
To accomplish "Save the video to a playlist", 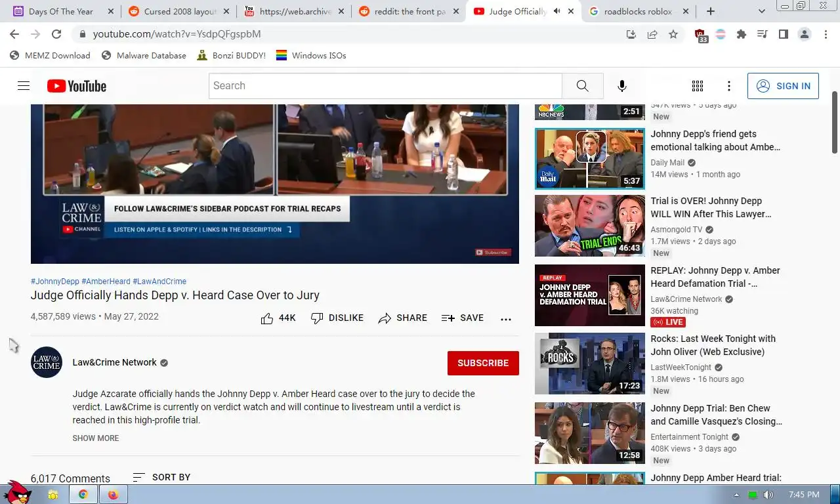I will coord(463,318).
